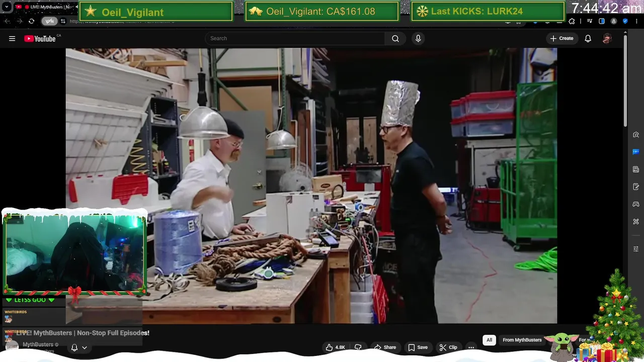The height and width of the screenshot is (362, 644).
Task: Open the more actions ellipsis under video
Action: (471, 347)
